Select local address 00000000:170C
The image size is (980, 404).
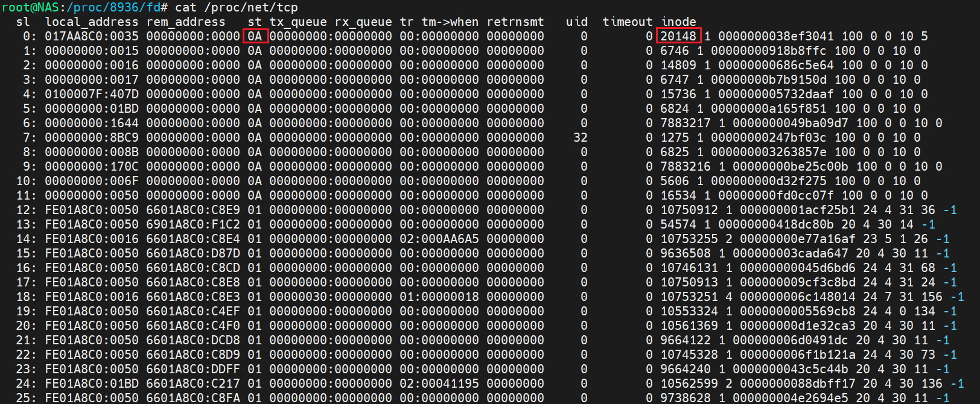(x=92, y=166)
